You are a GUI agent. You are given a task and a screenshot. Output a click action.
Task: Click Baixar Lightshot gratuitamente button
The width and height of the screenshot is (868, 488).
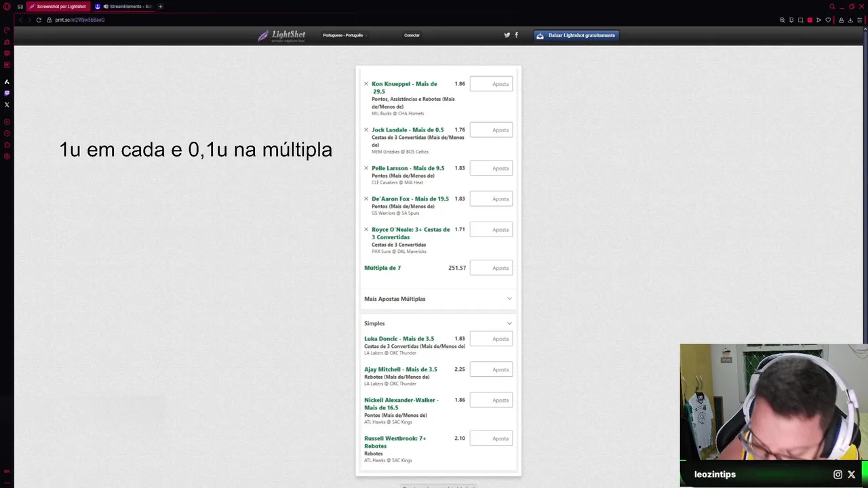point(576,35)
